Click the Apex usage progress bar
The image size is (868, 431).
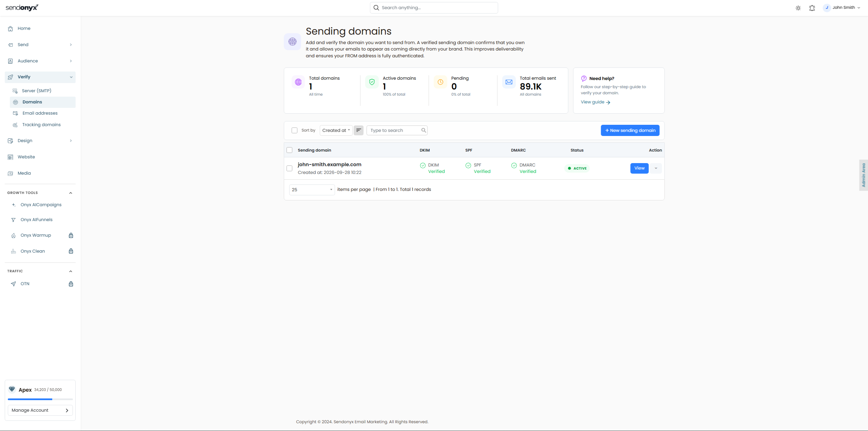(40, 399)
